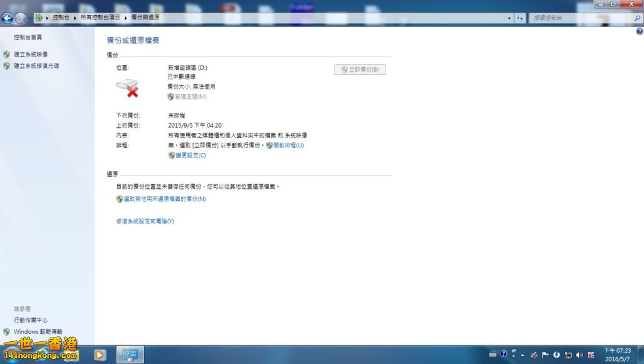Image resolution: width=644 pixels, height=364 pixels.
Task: Click the blue lightning bolt tray icon
Action: tap(557, 355)
